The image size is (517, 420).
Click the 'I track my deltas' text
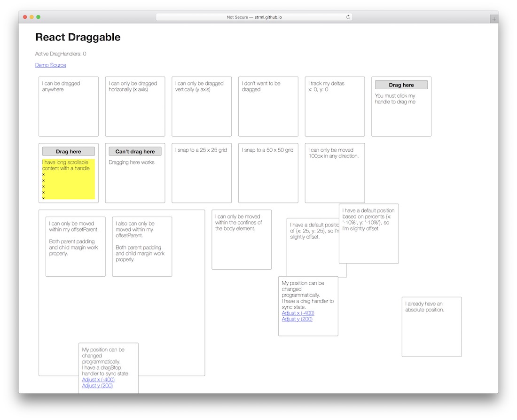[x=327, y=84]
